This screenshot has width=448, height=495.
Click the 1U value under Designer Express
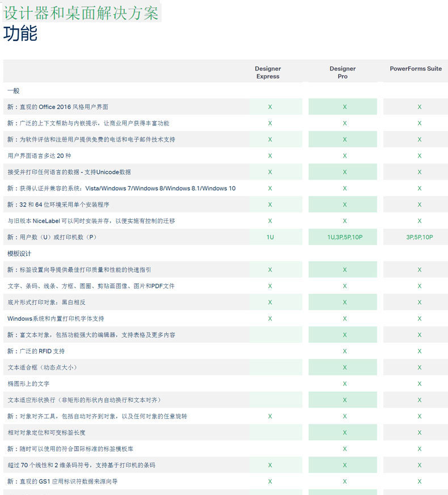(270, 237)
